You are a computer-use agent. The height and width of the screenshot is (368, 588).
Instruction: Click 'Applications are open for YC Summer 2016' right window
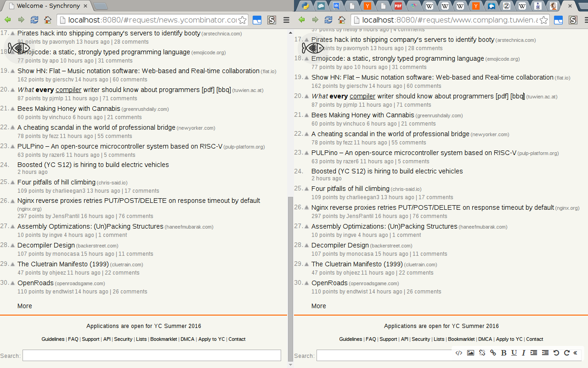click(x=441, y=326)
